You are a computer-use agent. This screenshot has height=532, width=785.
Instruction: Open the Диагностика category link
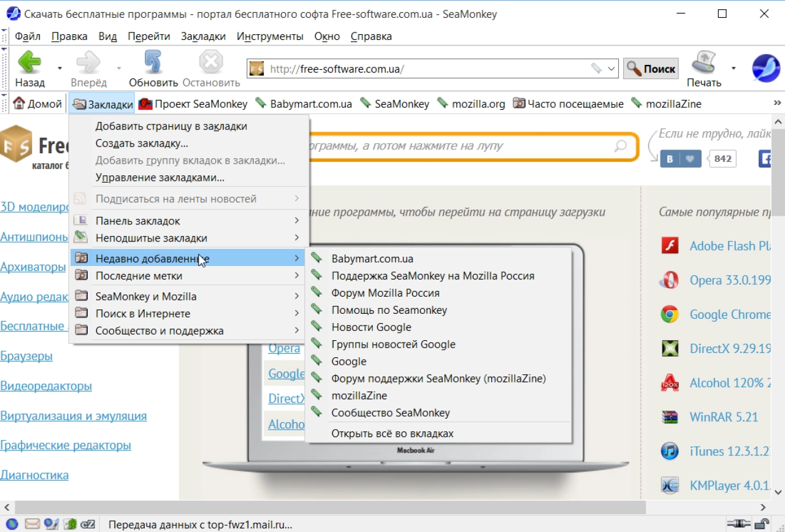34,475
